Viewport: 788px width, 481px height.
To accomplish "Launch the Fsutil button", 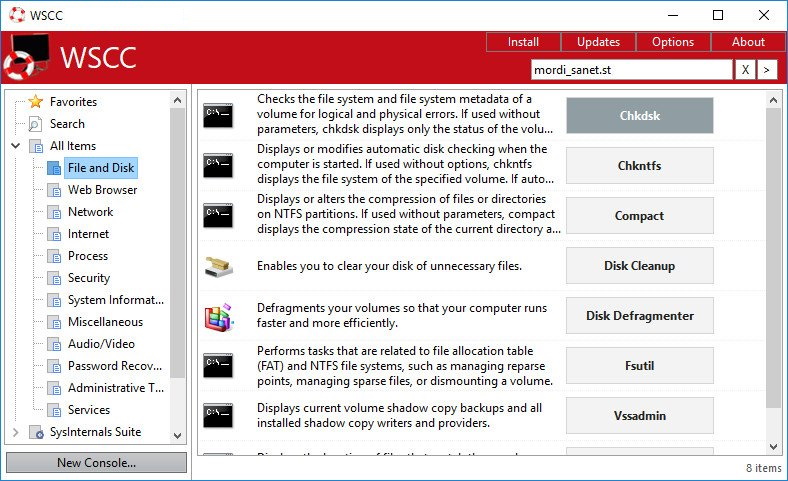I will (640, 365).
